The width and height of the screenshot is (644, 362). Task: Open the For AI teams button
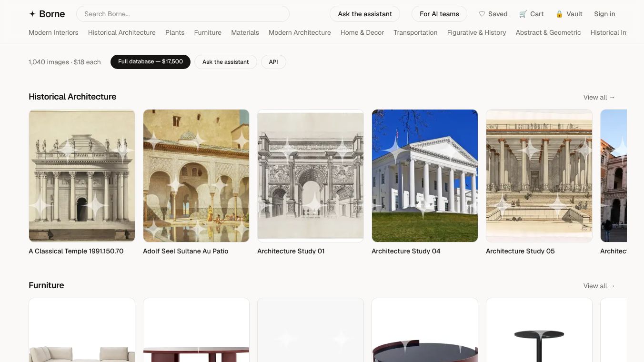coord(439,14)
